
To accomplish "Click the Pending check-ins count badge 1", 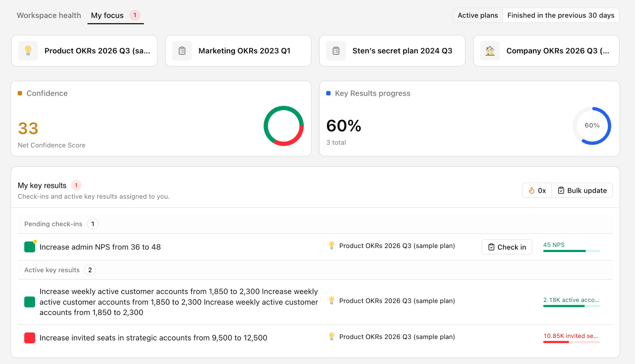I will 93,224.
